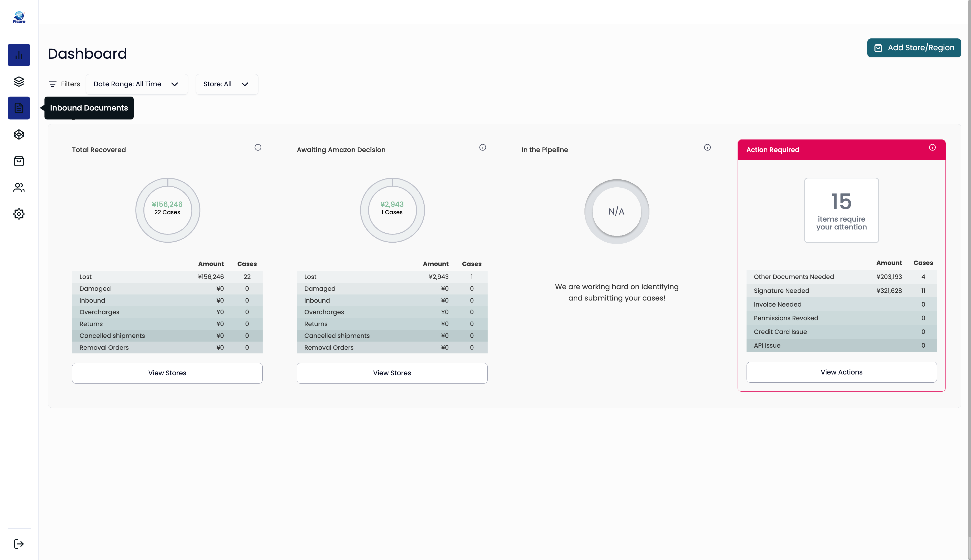Viewport: 971px width, 560px height.
Task: Click the working hard on identifying message
Action: 617,292
